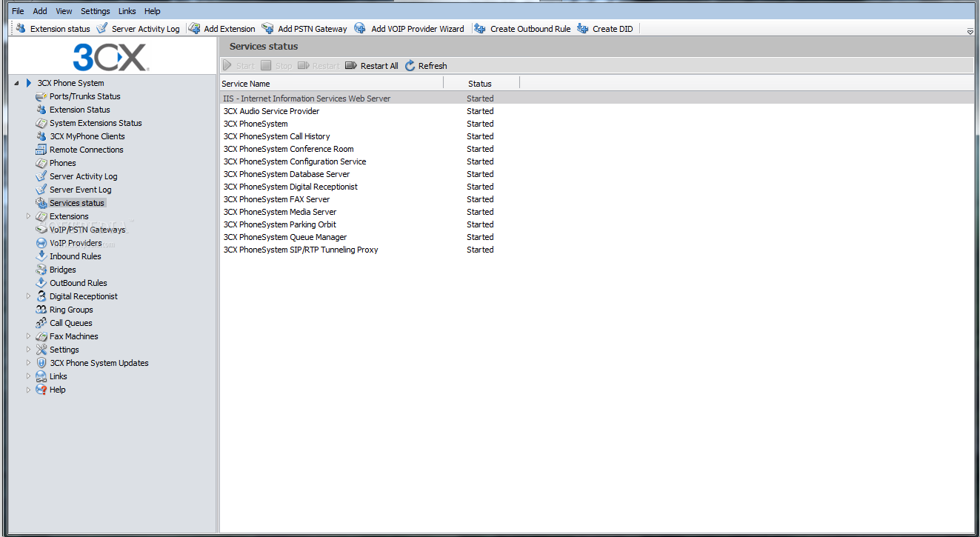Select VoIP/PSTN Gateways tree item
The width and height of the screenshot is (980, 537).
pyautogui.click(x=87, y=230)
